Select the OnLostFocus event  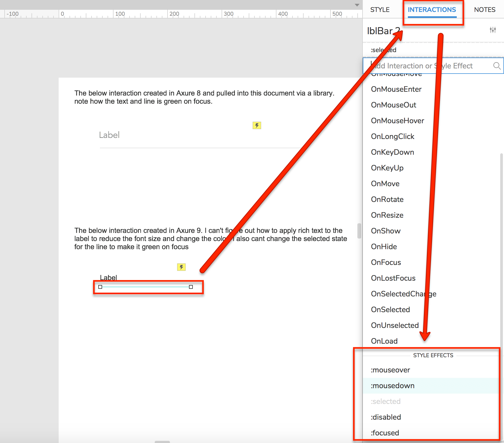(393, 278)
